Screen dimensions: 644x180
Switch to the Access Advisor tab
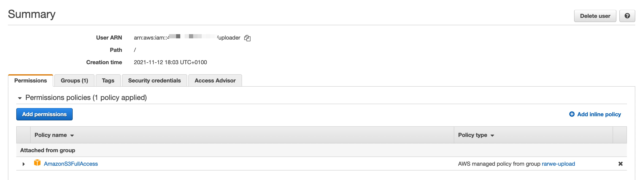click(x=215, y=81)
